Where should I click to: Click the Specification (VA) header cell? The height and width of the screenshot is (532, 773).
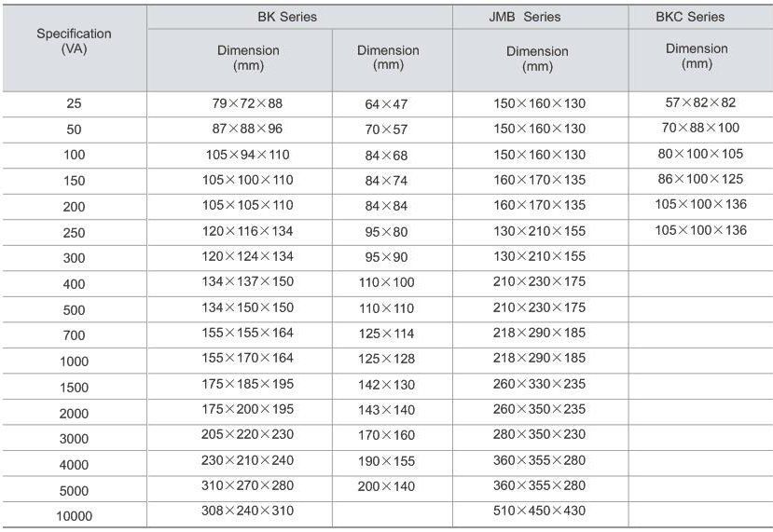(74, 41)
